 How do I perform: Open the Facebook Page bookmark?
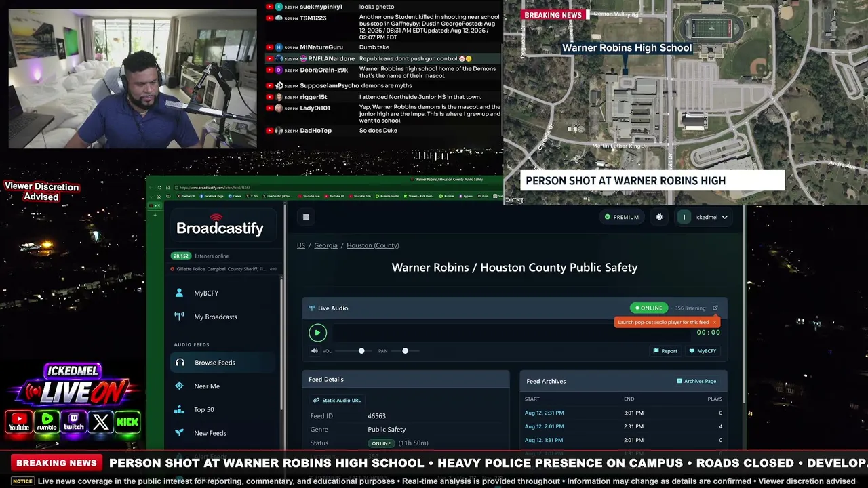coord(212,196)
